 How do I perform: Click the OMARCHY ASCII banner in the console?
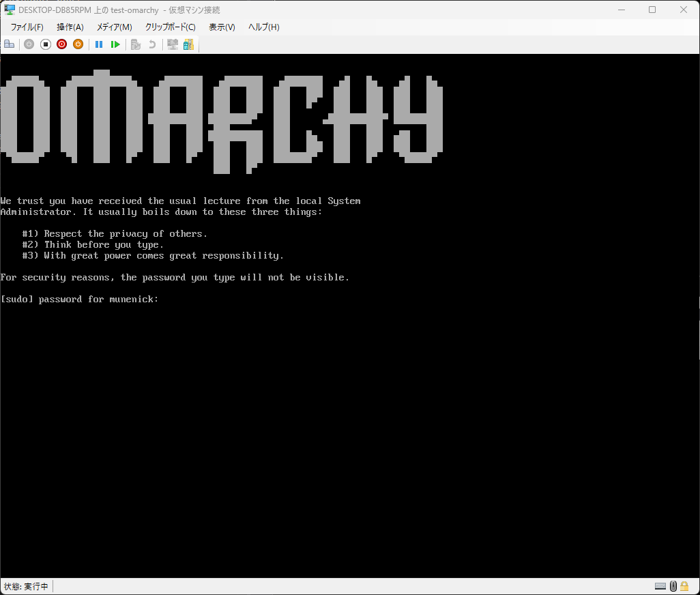[222, 121]
